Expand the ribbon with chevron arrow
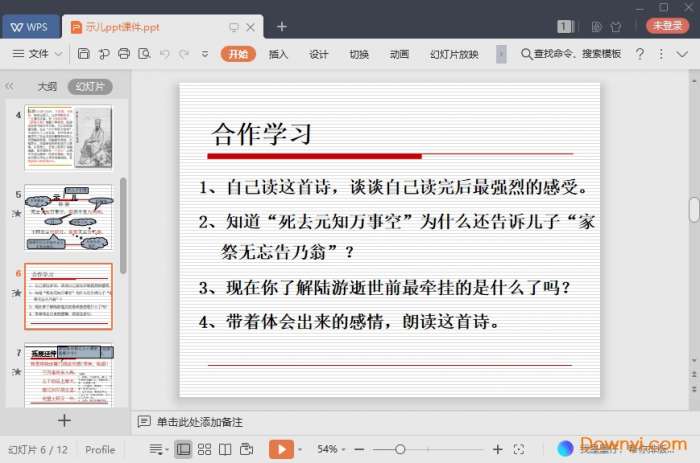Viewport: 700px width, 463px height. (682, 54)
